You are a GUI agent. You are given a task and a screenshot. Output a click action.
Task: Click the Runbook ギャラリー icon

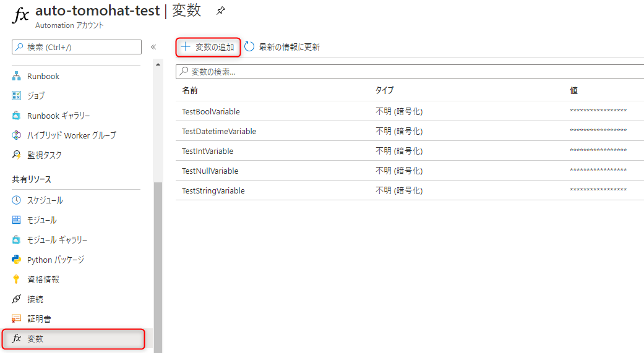(17, 116)
